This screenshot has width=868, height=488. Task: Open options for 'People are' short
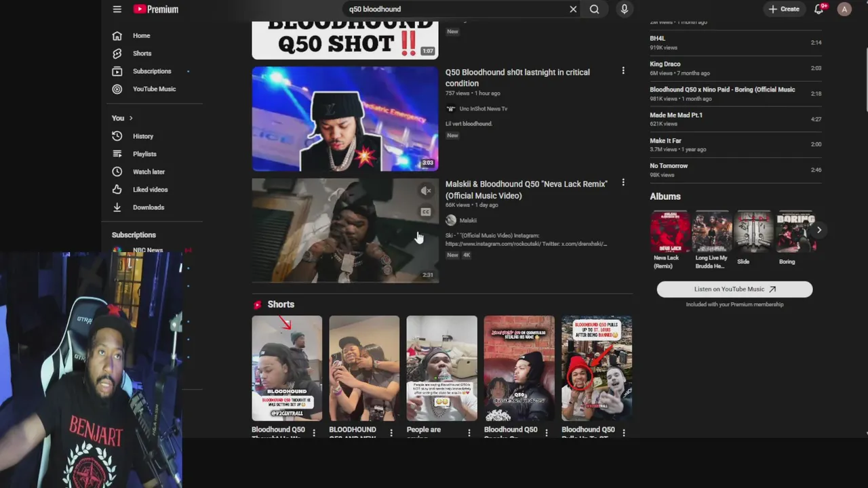tap(469, 432)
